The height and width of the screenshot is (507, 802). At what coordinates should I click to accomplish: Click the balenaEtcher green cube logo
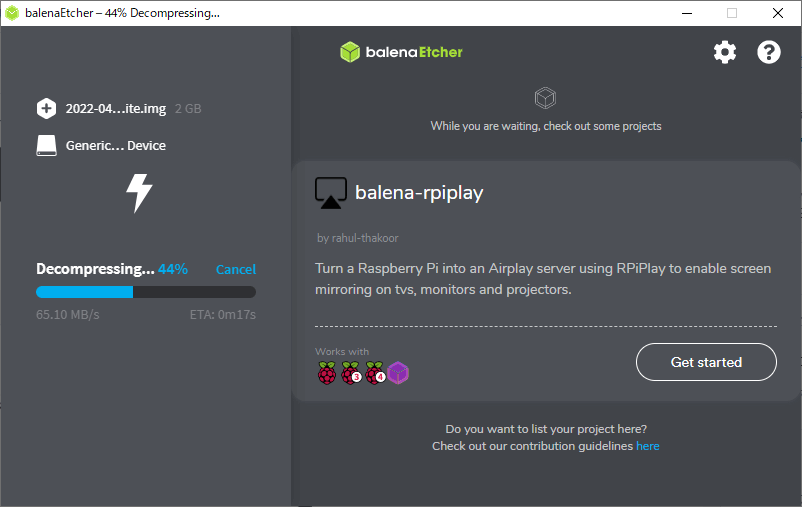(350, 52)
